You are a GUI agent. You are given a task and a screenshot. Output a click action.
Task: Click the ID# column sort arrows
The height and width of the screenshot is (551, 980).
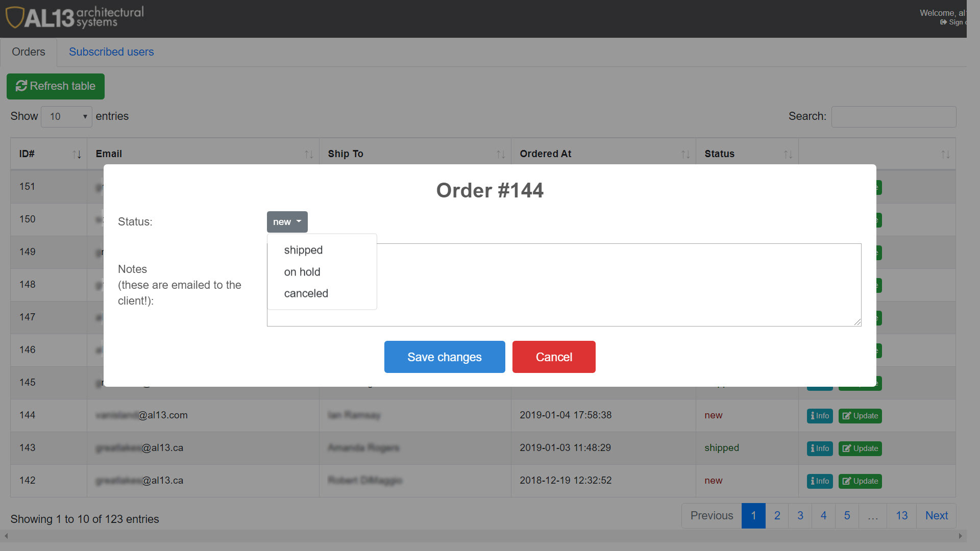pos(77,154)
